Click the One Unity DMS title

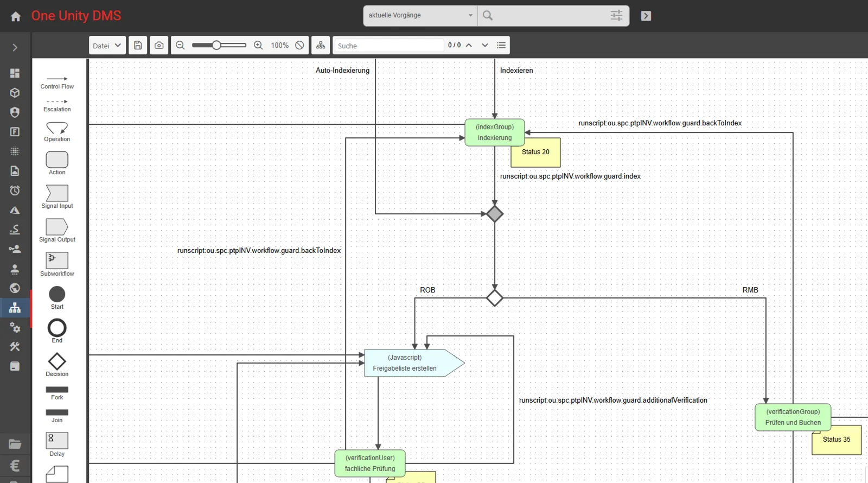pos(76,16)
